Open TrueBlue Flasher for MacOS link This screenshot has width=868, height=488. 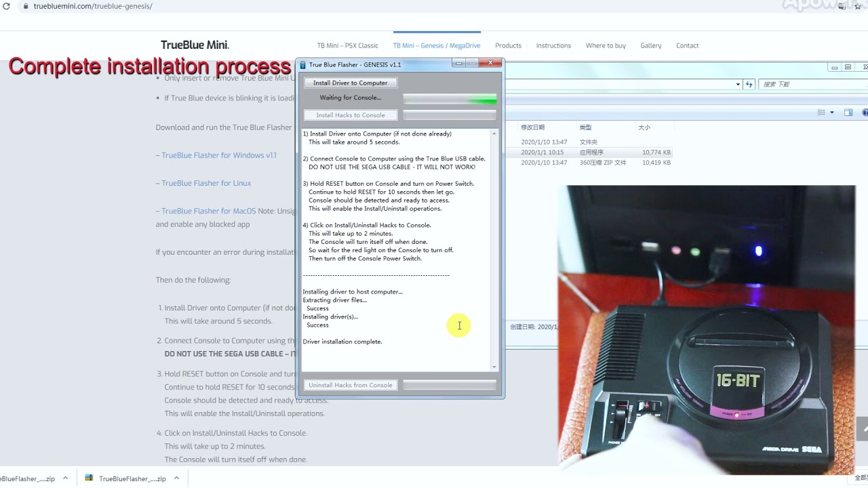pyautogui.click(x=209, y=211)
